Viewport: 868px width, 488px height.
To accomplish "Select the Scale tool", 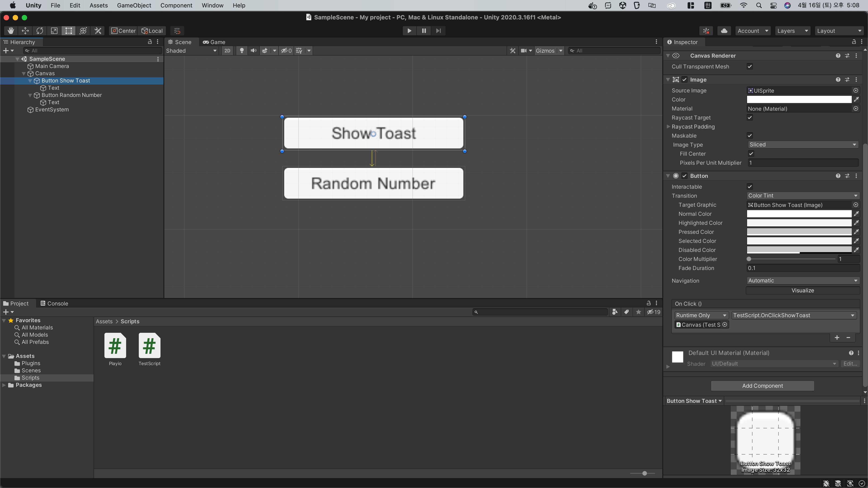I will [54, 31].
